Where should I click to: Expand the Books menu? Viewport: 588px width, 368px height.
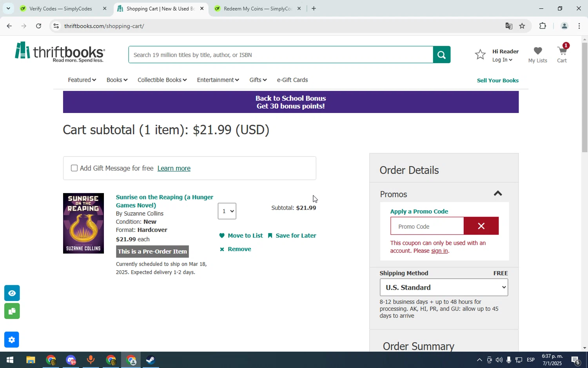click(117, 80)
